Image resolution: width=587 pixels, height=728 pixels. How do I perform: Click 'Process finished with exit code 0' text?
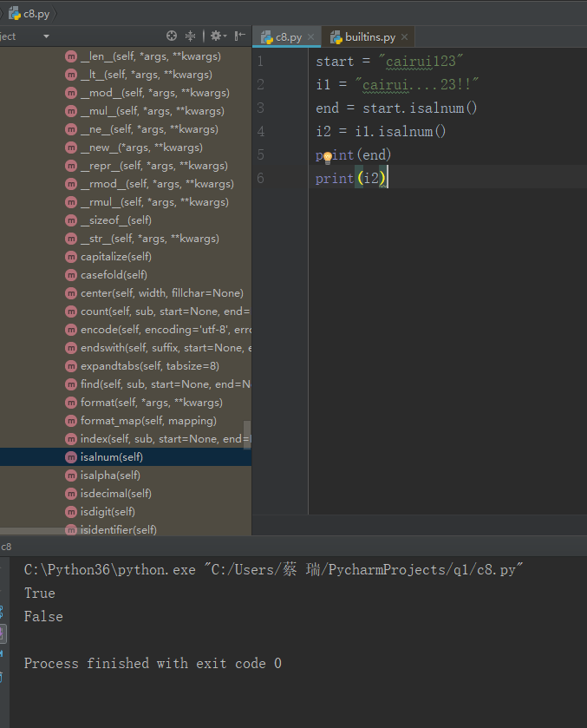click(x=153, y=664)
